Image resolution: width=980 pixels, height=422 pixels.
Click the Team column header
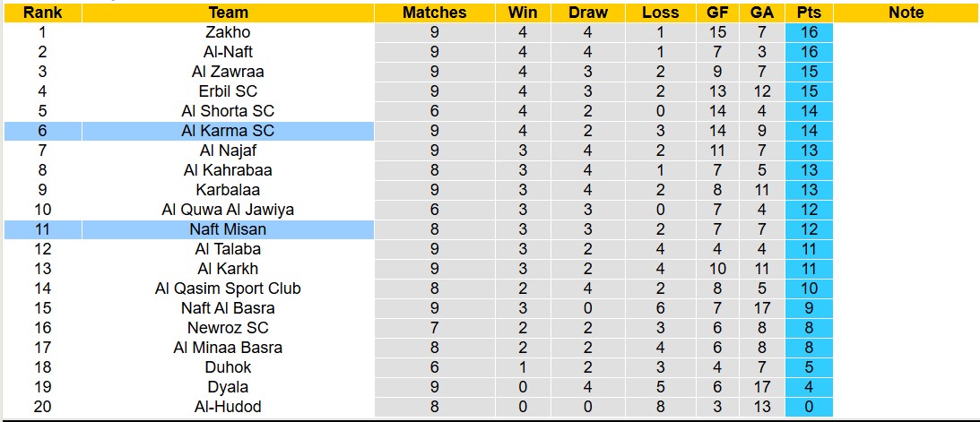[228, 13]
